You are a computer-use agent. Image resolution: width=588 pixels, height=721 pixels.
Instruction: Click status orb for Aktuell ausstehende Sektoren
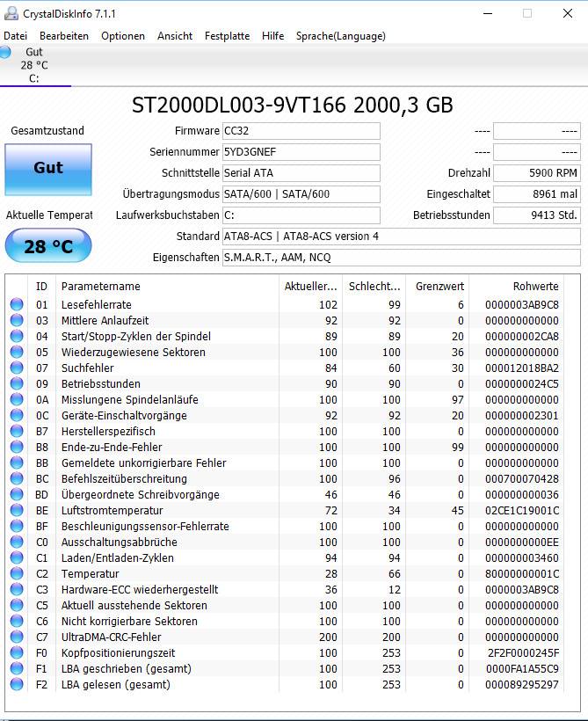click(x=17, y=605)
